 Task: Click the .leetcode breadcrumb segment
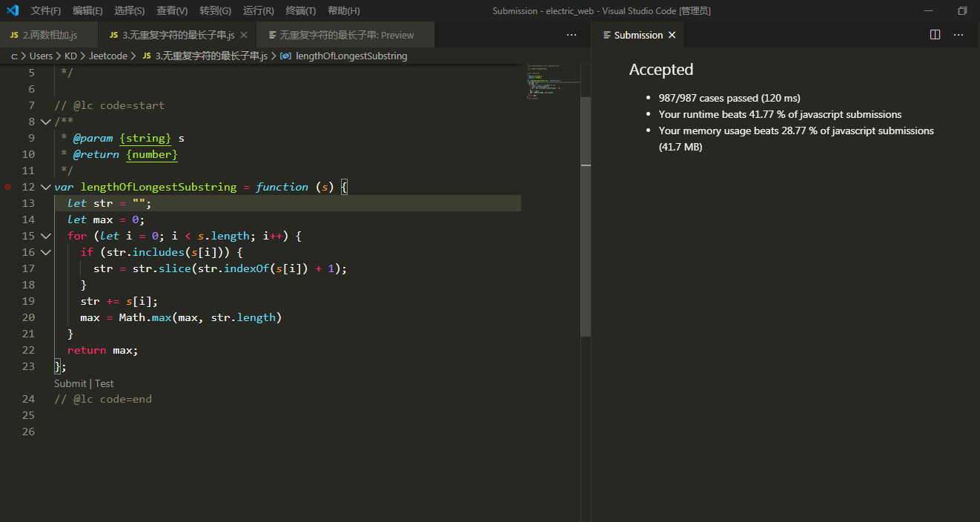click(107, 56)
